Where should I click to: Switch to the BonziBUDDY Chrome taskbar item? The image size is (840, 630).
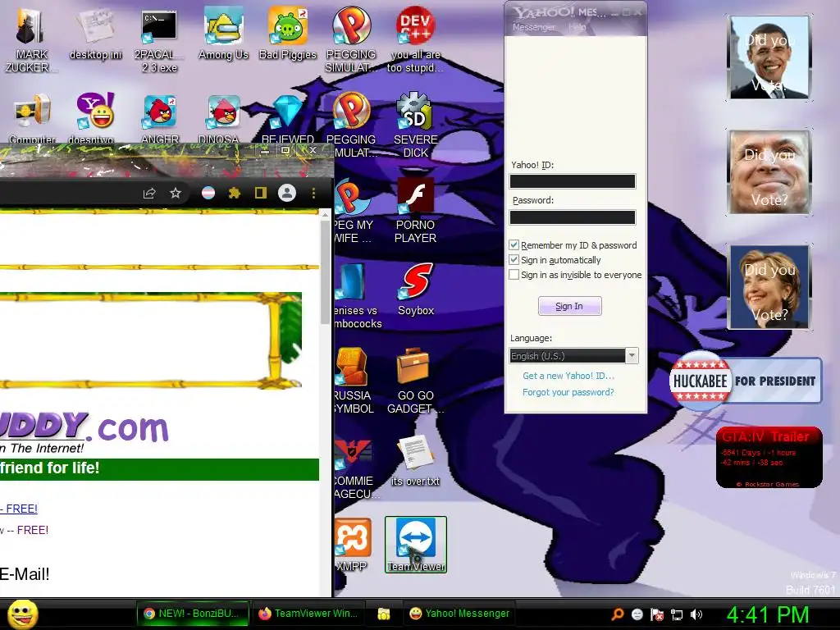coord(192,614)
